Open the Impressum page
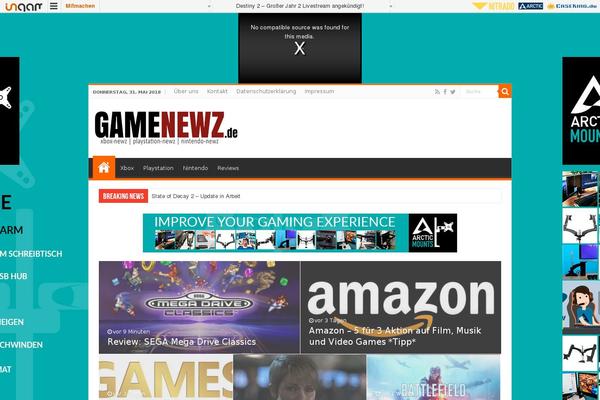600x400 pixels. [319, 91]
